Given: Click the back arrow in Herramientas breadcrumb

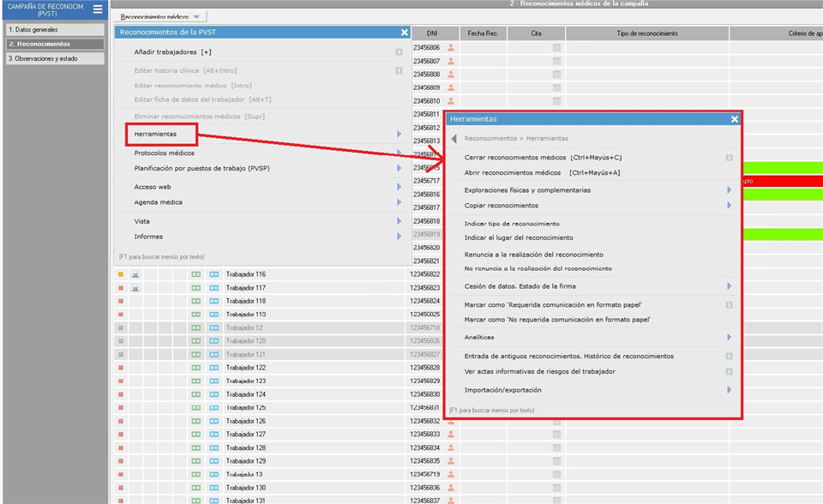Looking at the screenshot, I should (454, 138).
